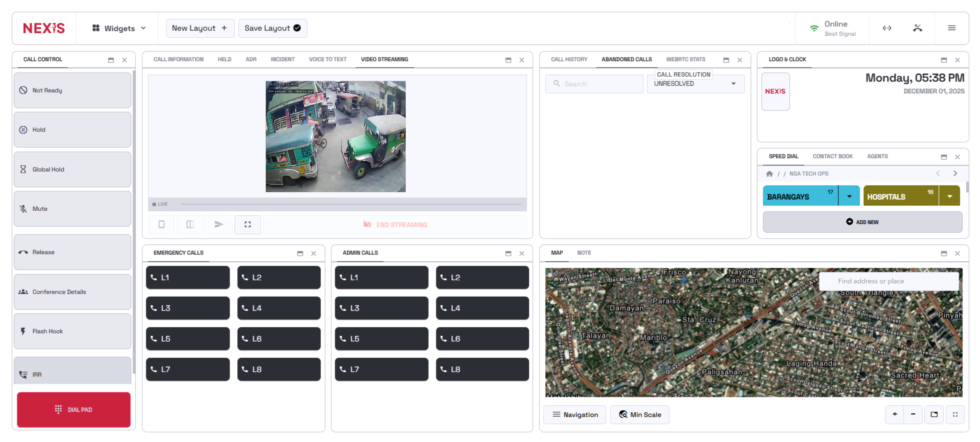Click the hang-up phone icon in header
The width and height of the screenshot is (980, 442).
point(917,28)
